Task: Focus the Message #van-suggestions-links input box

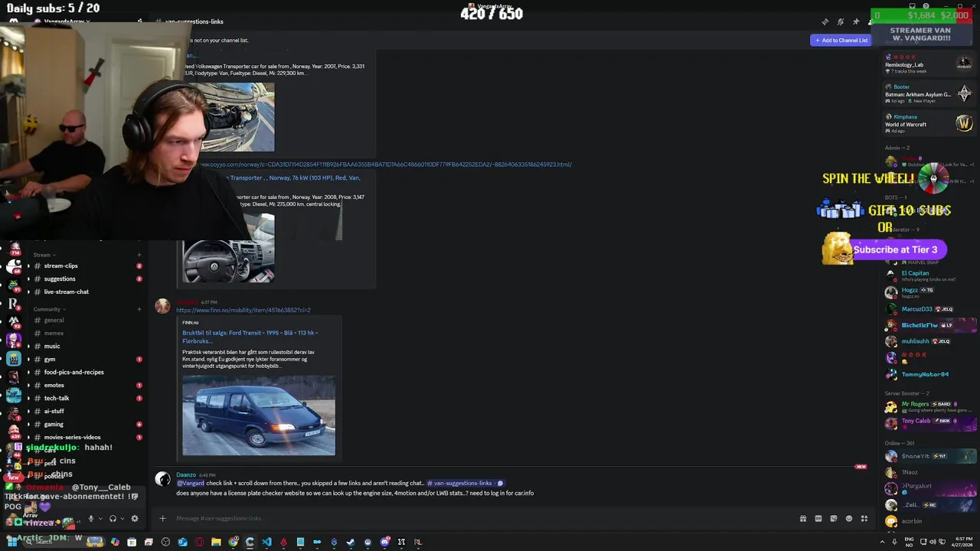Action: pyautogui.click(x=482, y=518)
